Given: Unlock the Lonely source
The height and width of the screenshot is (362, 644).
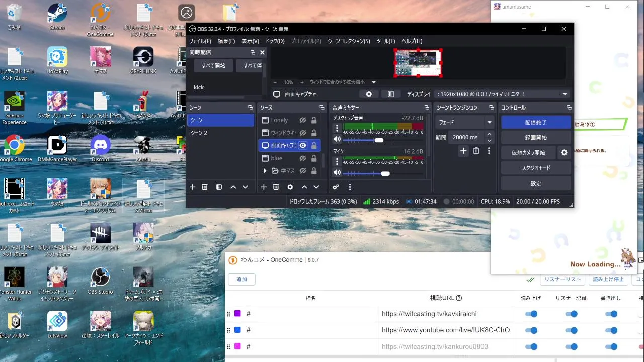Looking at the screenshot, I should 314,120.
